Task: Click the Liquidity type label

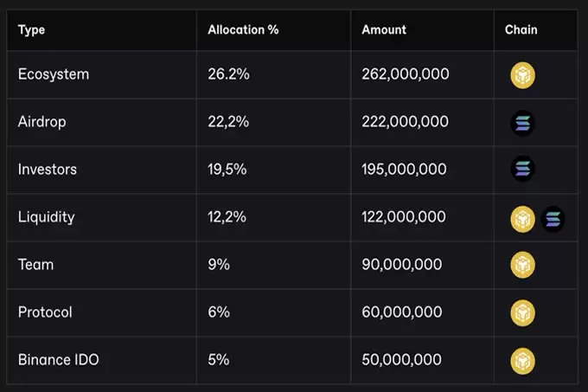Action: [47, 217]
